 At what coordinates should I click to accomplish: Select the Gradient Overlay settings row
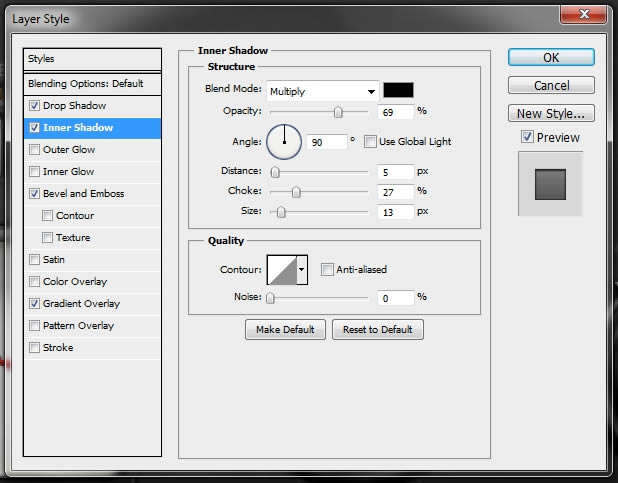[92, 304]
